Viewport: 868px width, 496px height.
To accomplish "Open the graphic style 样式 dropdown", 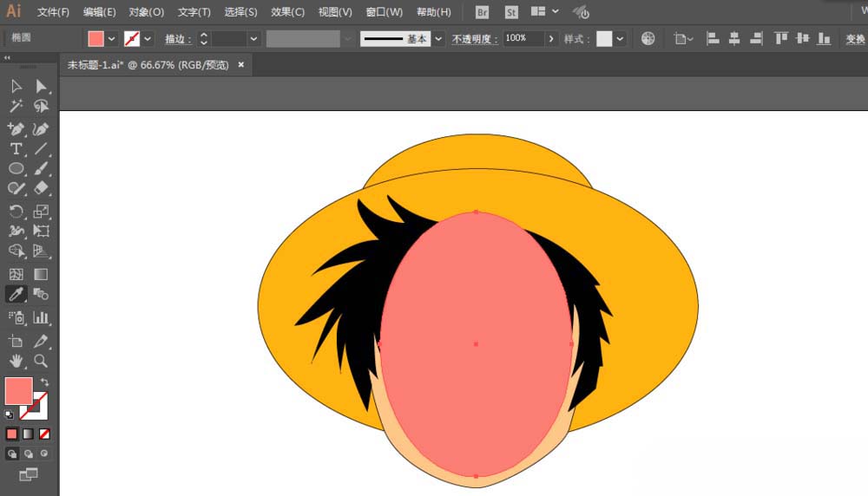I will [620, 39].
